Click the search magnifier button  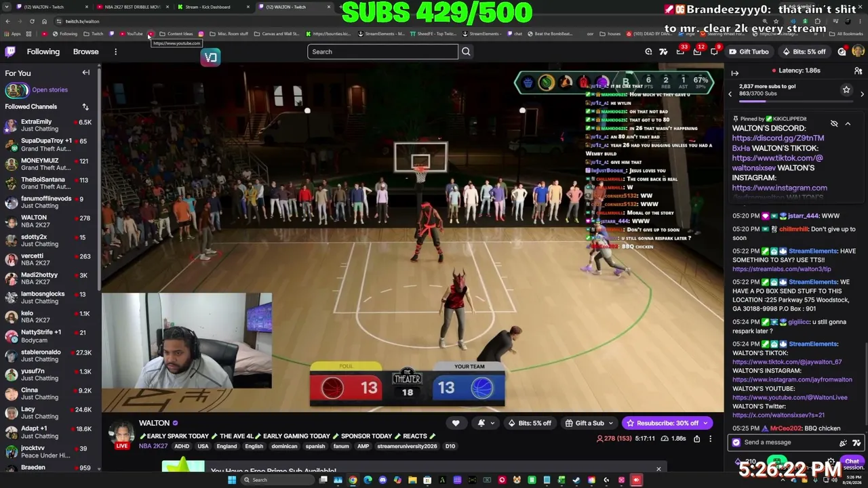pos(466,52)
